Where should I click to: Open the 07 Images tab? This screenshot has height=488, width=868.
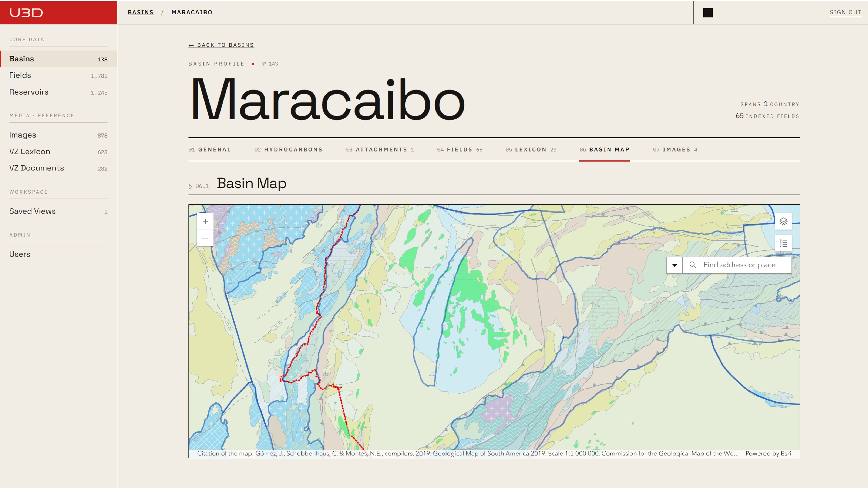675,150
